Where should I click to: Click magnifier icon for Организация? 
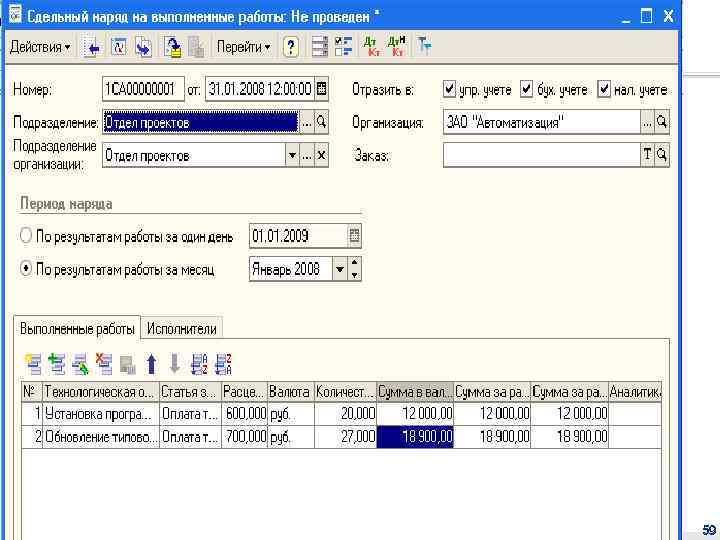click(x=662, y=122)
